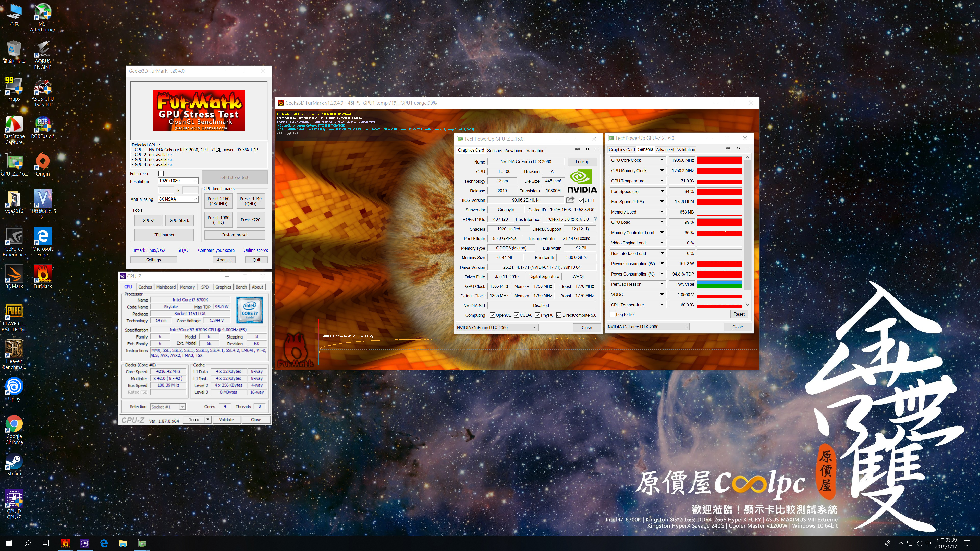
Task: Enable Log to file checkbox
Action: (x=612, y=314)
